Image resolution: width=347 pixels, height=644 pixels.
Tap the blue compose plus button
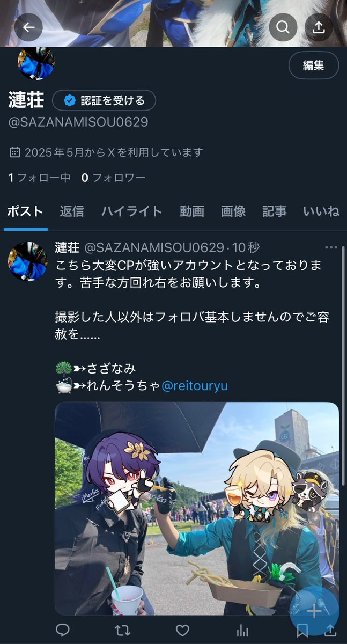[x=314, y=611]
